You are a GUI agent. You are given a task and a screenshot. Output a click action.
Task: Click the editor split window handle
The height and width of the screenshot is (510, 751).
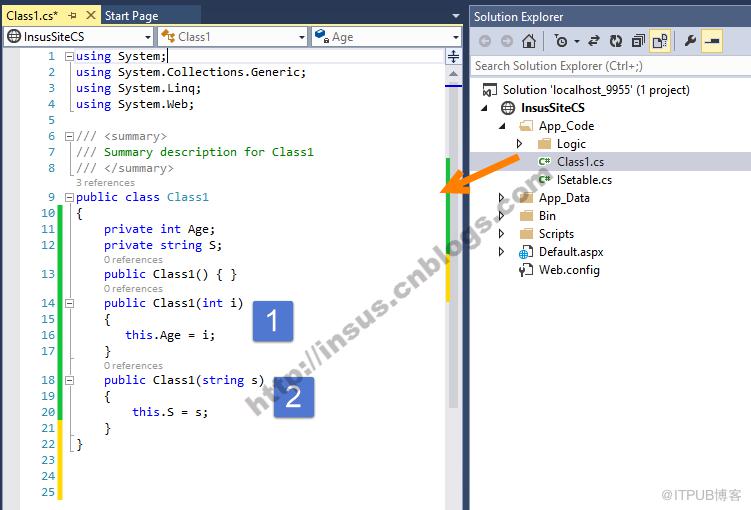453,57
